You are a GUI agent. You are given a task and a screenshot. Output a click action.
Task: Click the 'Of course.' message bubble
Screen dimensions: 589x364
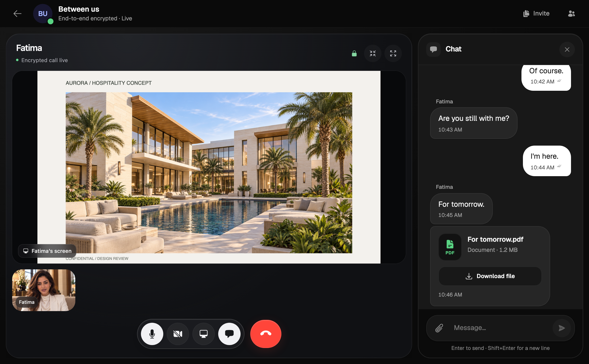pos(546,78)
